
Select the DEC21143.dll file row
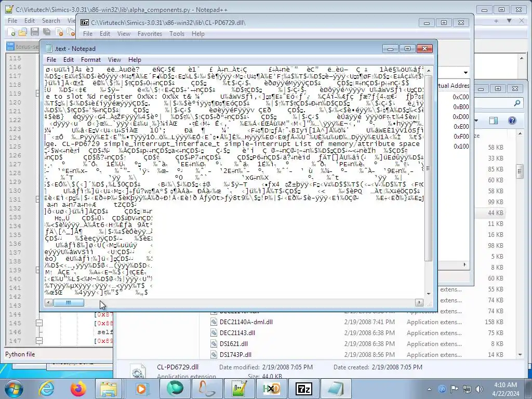pyautogui.click(x=357, y=333)
